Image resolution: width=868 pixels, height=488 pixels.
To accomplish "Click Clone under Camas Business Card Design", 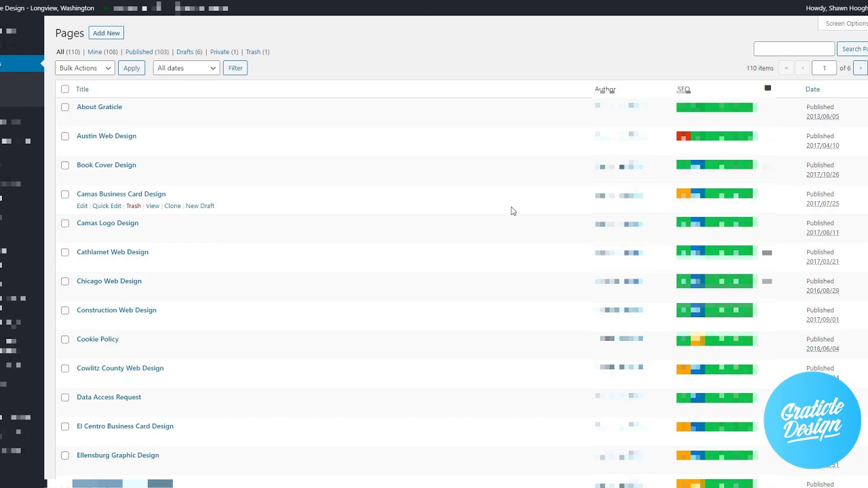I will click(x=172, y=206).
